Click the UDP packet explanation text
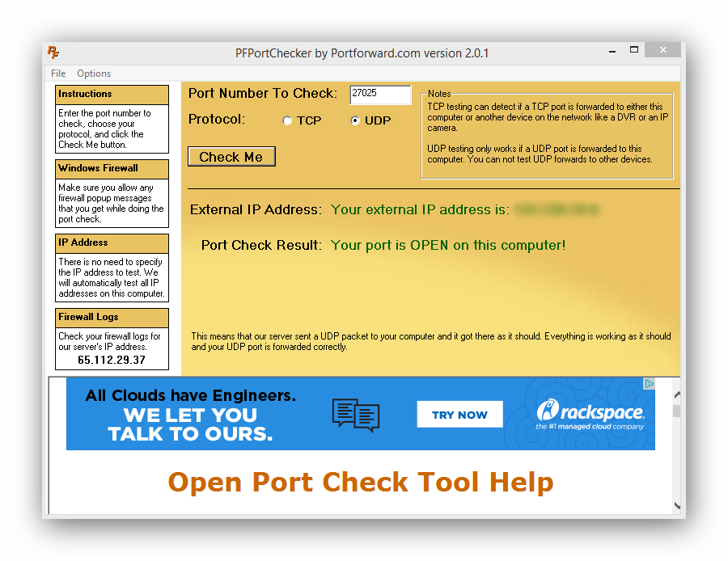Image resolution: width=728 pixels, height=561 pixels. click(x=431, y=341)
